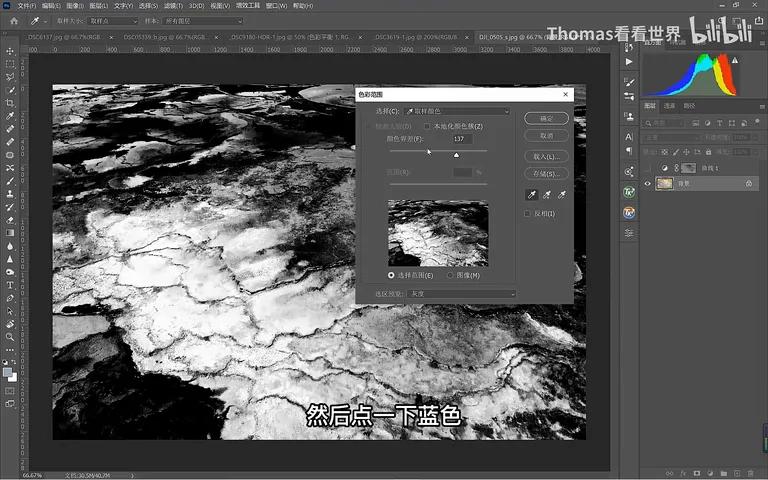Viewport: 768px width, 480px height.
Task: Open the File menu
Action: 26,6
